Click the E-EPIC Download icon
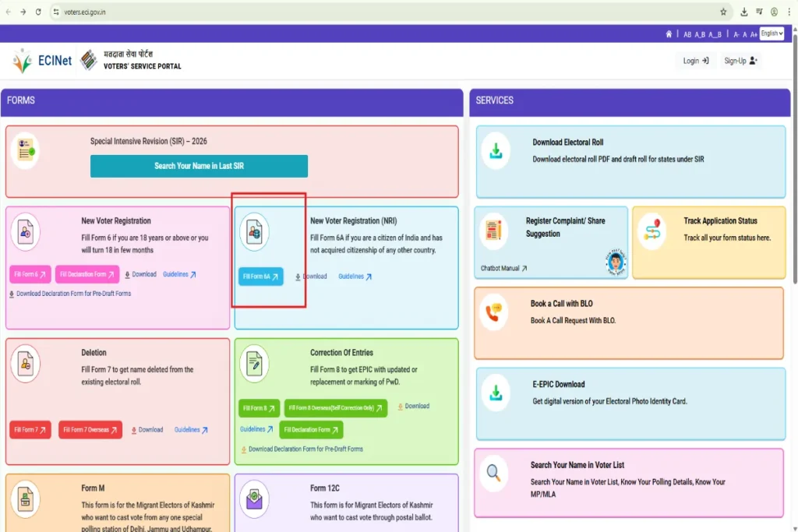 496,393
